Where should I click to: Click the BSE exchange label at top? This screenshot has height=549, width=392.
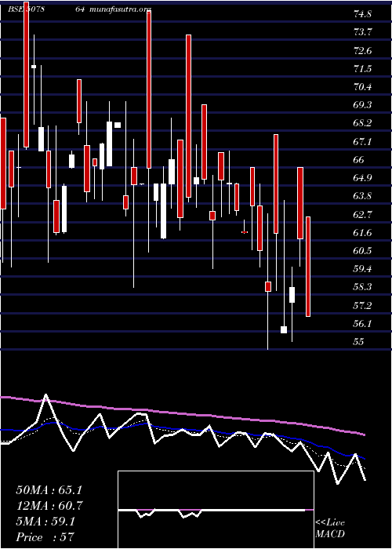pyautogui.click(x=15, y=9)
